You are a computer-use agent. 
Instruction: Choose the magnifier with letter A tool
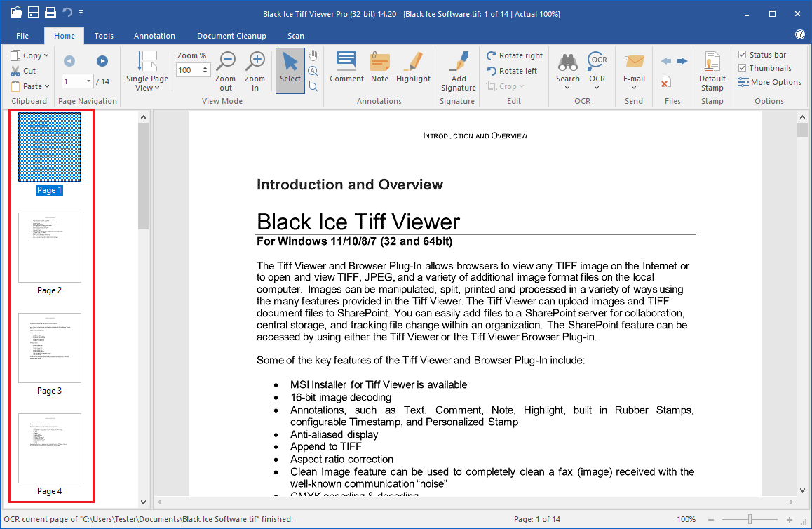pyautogui.click(x=313, y=71)
